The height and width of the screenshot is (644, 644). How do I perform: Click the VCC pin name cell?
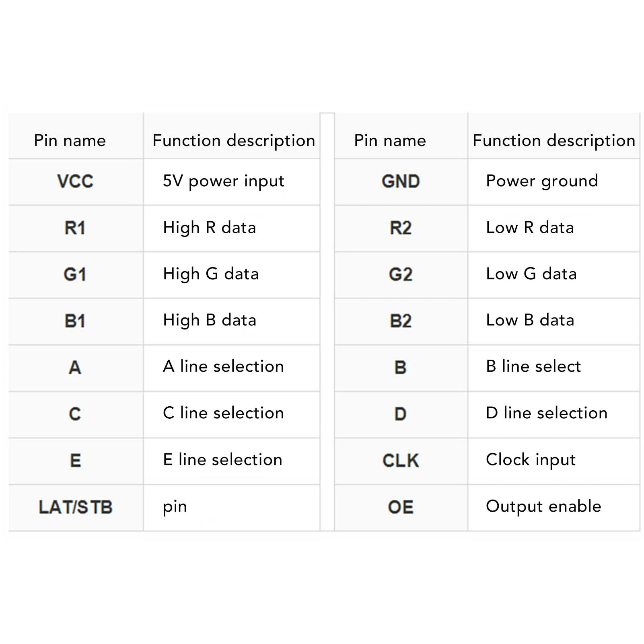coord(75,181)
